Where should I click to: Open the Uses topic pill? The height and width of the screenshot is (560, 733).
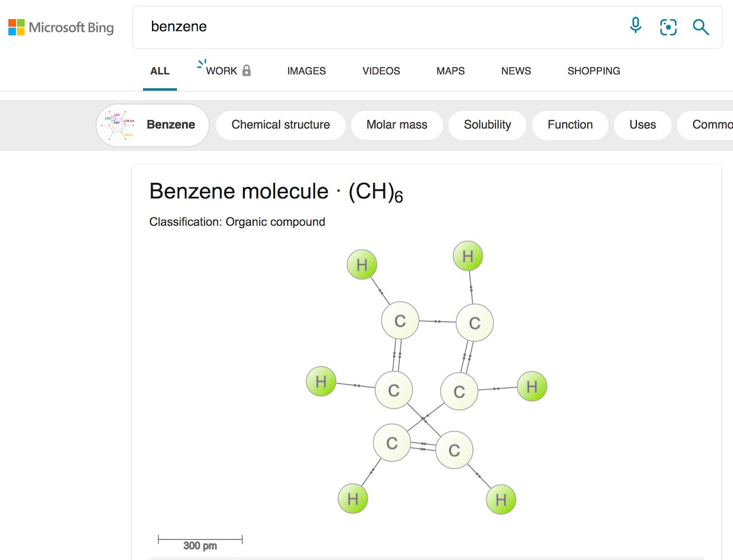642,125
